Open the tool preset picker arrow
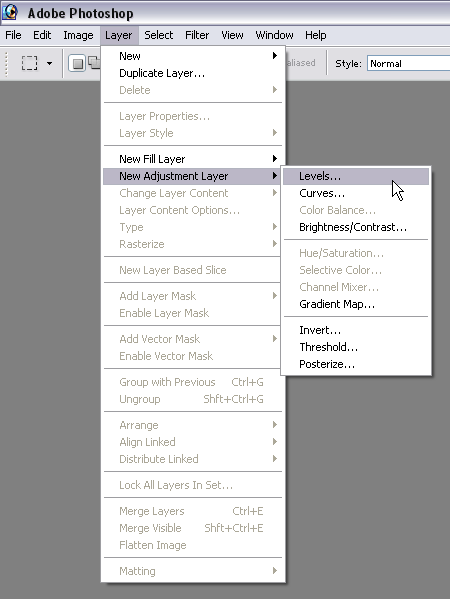Screen dimensions: 450x599 [x=49, y=63]
